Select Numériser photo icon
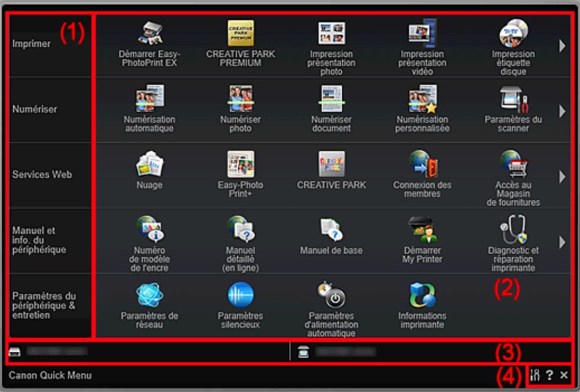Image resolution: width=580 pixels, height=392 pixels. point(240,98)
